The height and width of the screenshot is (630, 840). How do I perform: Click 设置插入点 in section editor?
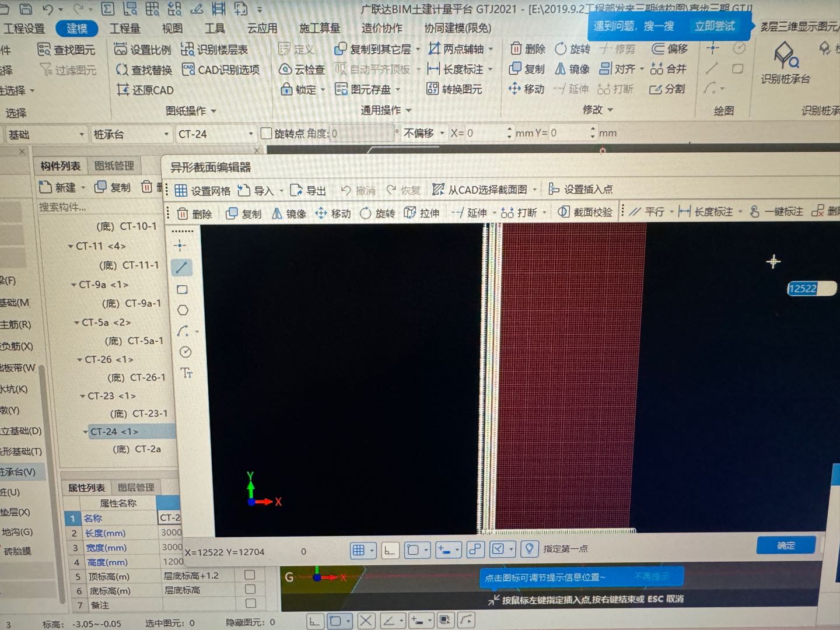click(580, 189)
